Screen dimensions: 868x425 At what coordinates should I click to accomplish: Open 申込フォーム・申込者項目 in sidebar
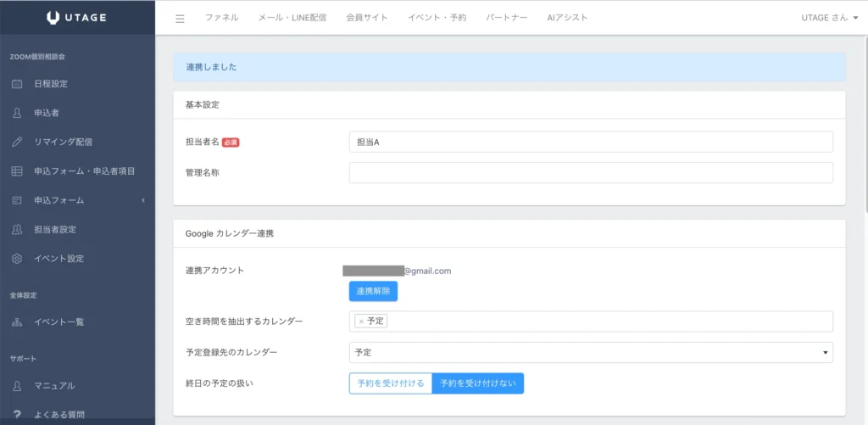84,171
